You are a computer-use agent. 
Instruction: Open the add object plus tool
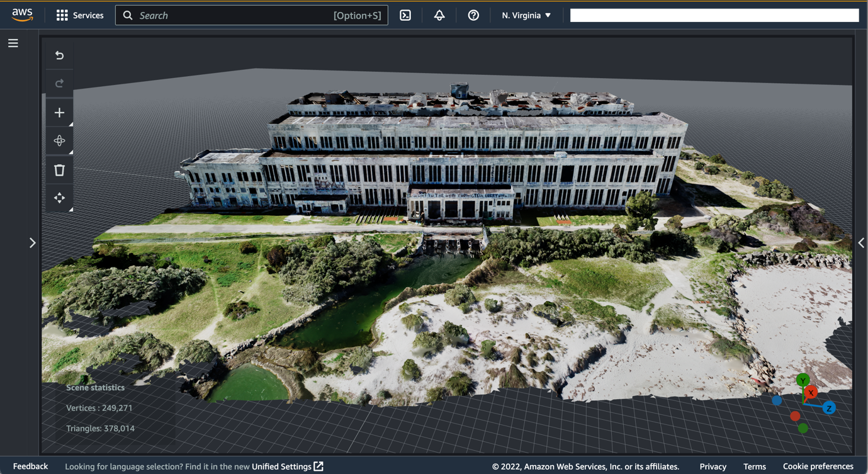[x=59, y=113]
